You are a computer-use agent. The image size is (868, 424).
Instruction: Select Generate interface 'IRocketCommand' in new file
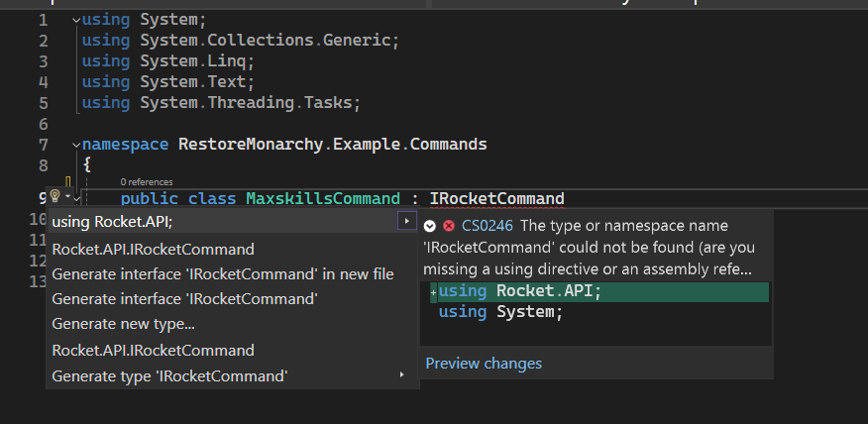coord(222,273)
